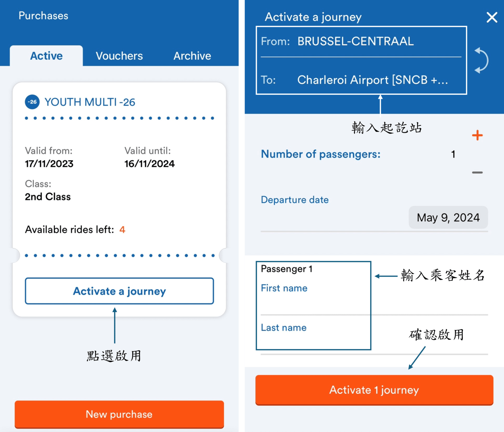The width and height of the screenshot is (504, 432).
Task: Click the Purchases header
Action: [x=43, y=15]
